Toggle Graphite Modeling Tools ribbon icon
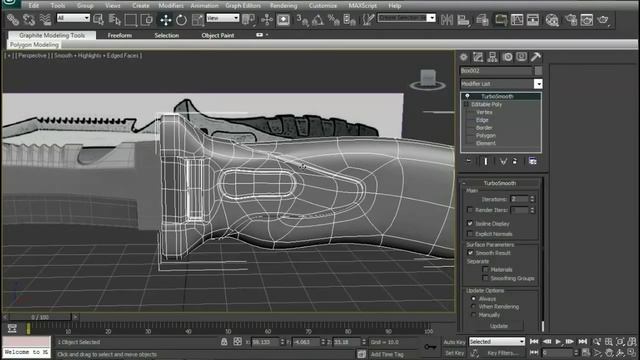The width and height of the screenshot is (640, 360). pyautogui.click(x=501, y=19)
